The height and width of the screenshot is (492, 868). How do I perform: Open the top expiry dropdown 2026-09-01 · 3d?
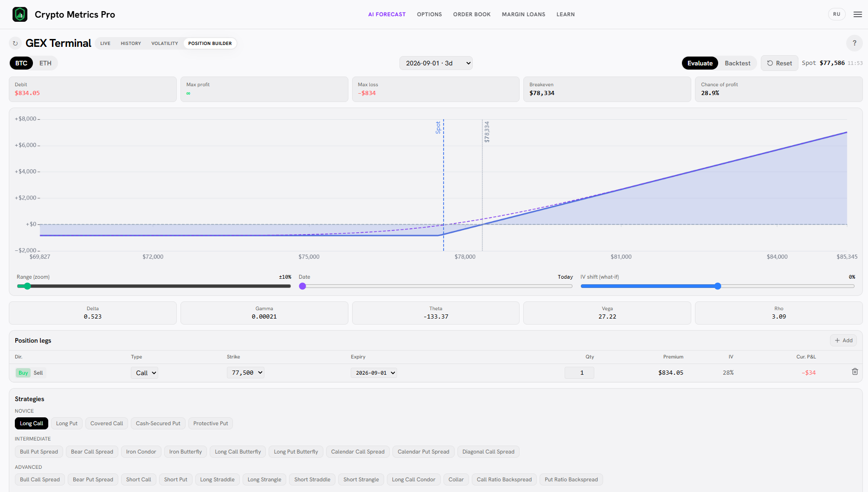(x=436, y=63)
